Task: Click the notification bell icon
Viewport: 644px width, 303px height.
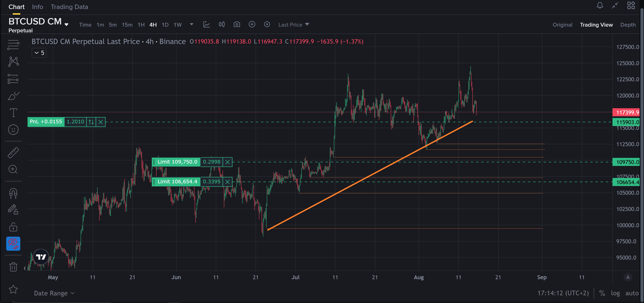Action: [x=600, y=6]
